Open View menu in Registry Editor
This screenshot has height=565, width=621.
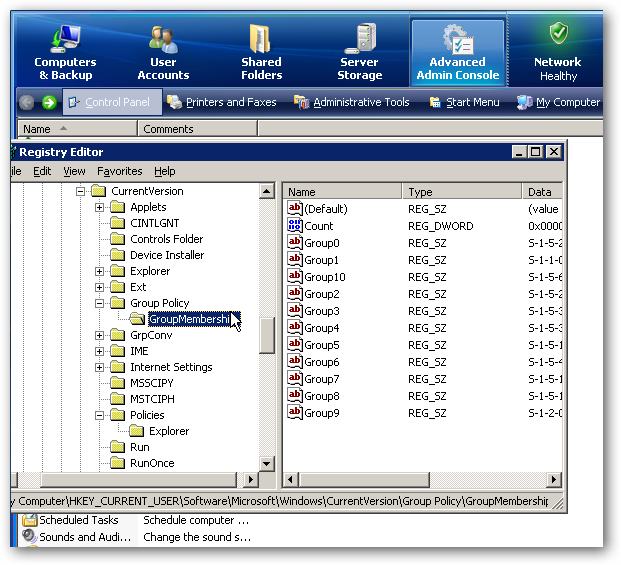[74, 171]
